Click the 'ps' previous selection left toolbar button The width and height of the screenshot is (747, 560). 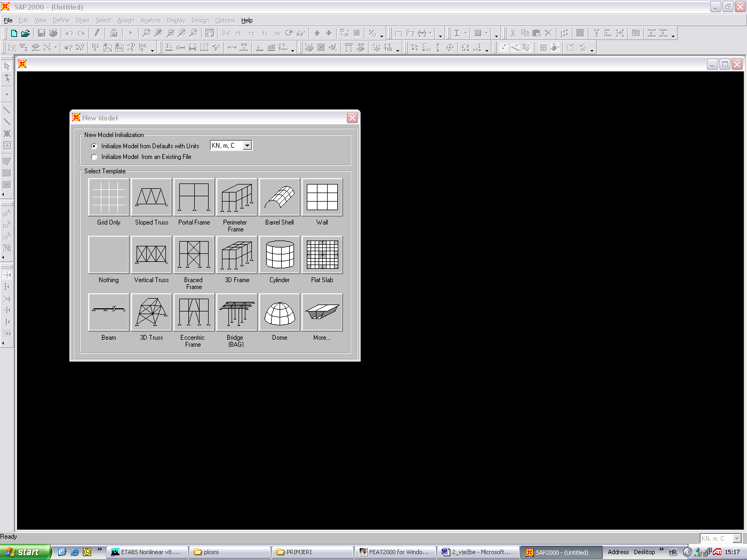pyautogui.click(x=7, y=225)
